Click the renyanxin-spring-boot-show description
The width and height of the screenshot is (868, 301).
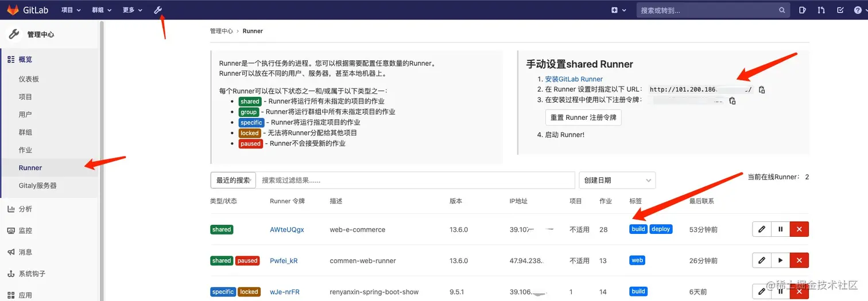[374, 292]
